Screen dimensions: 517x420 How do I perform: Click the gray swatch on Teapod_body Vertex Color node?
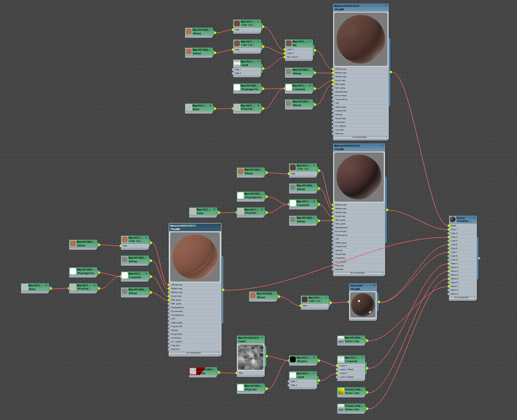tap(341, 407)
